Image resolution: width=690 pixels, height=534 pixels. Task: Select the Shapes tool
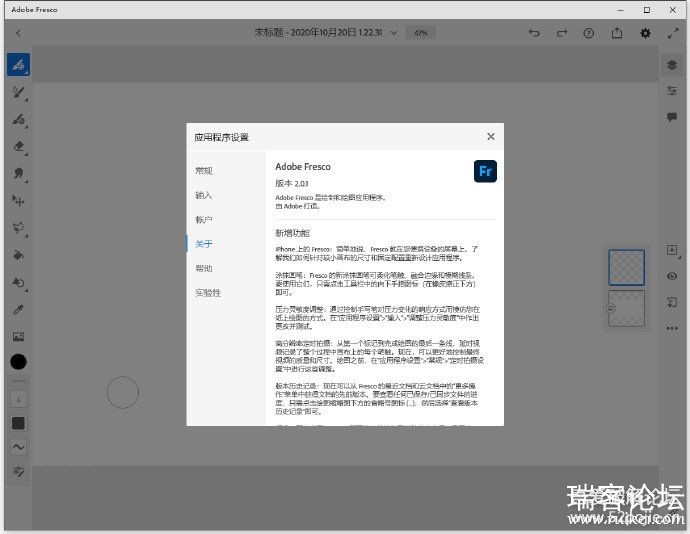pos(18,282)
